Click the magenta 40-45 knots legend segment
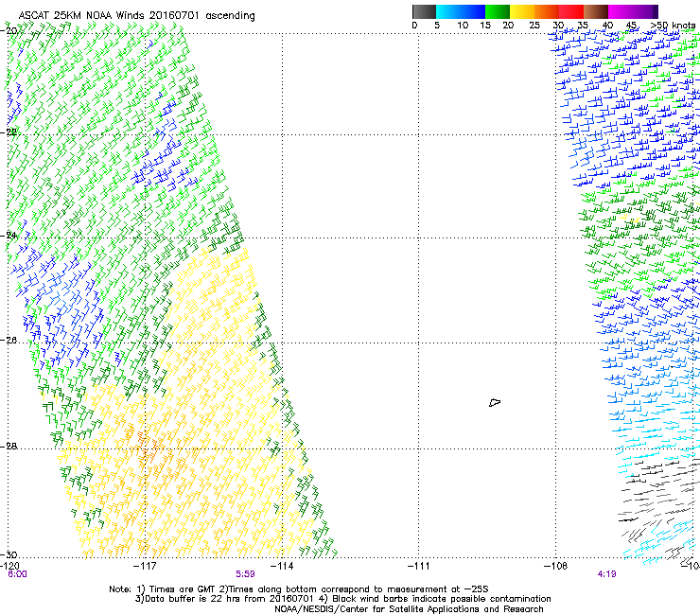The width and height of the screenshot is (700, 615). [x=621, y=11]
